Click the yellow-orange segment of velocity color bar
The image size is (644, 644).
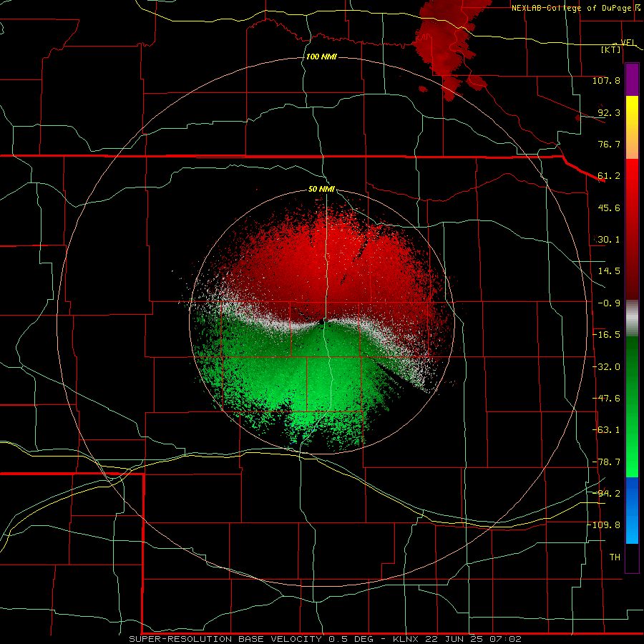tap(632, 127)
